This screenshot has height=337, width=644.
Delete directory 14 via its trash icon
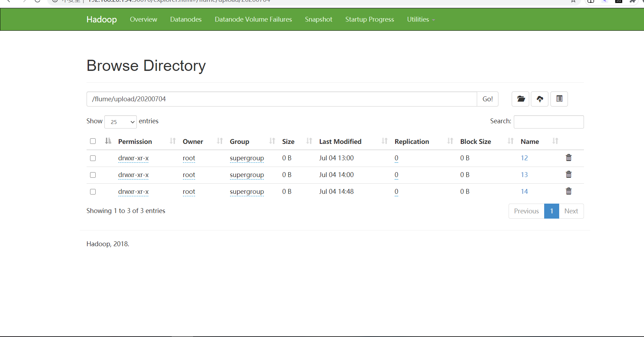pyautogui.click(x=568, y=191)
